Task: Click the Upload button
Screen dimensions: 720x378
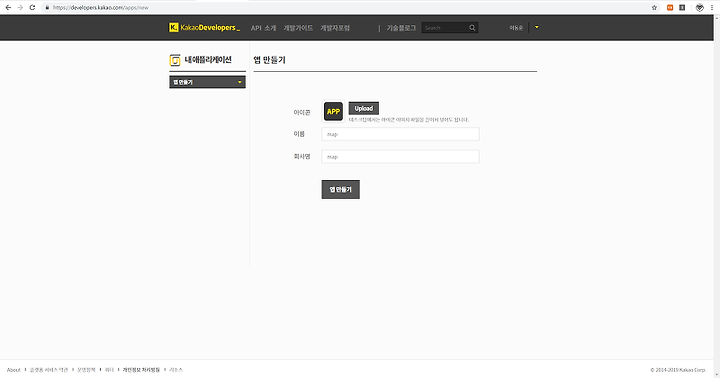Action: 364,108
